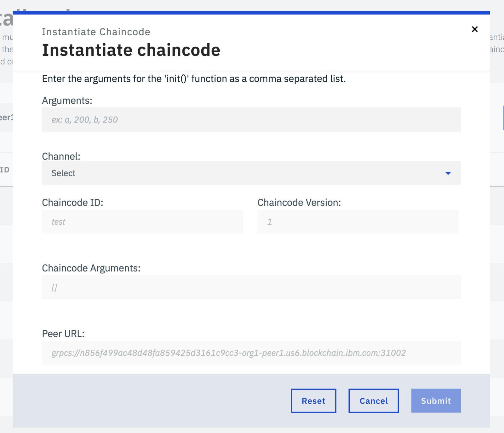Click the "Chaincode Arguments:" label
This screenshot has height=433, width=504.
(x=91, y=268)
